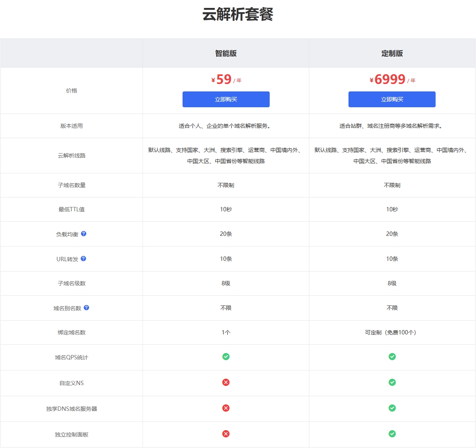Select the 定制版 column header

[x=392, y=53]
